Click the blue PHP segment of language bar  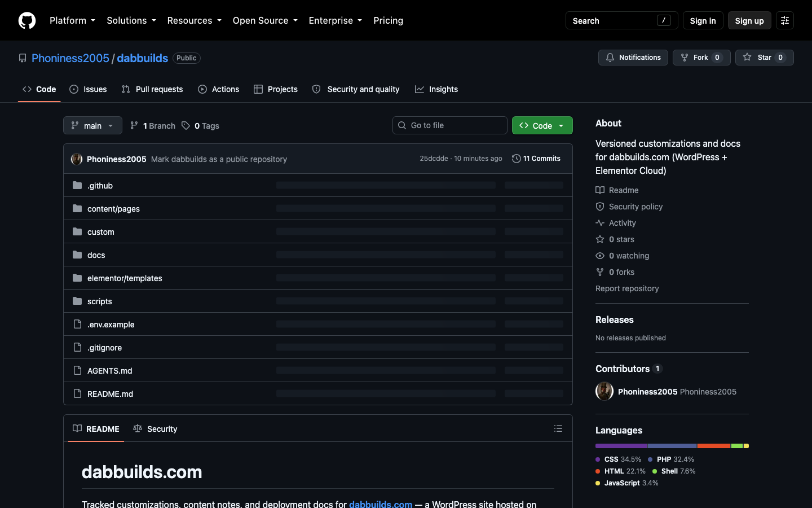(x=673, y=446)
